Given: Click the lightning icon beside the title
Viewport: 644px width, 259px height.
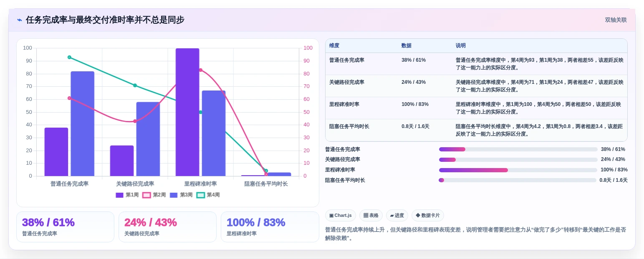Looking at the screenshot, I should click(20, 20).
